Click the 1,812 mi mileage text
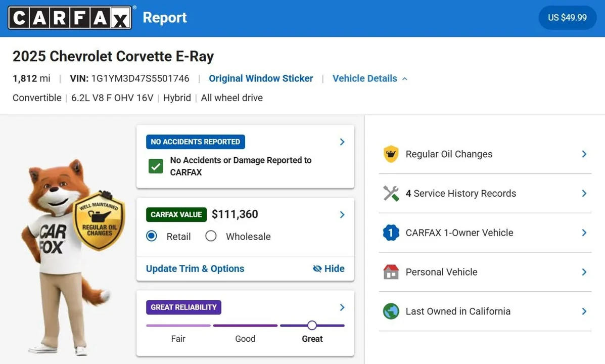The image size is (605, 364). [x=31, y=78]
